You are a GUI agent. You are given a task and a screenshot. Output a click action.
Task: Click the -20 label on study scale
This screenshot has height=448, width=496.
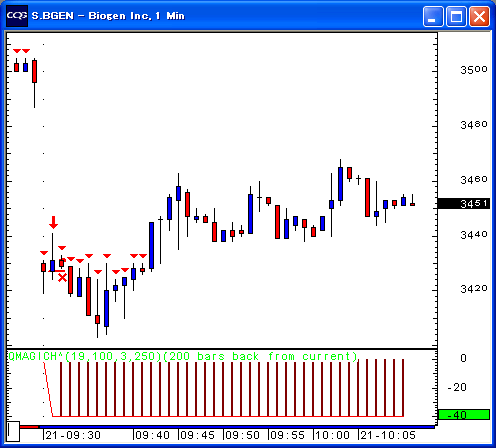click(x=457, y=387)
